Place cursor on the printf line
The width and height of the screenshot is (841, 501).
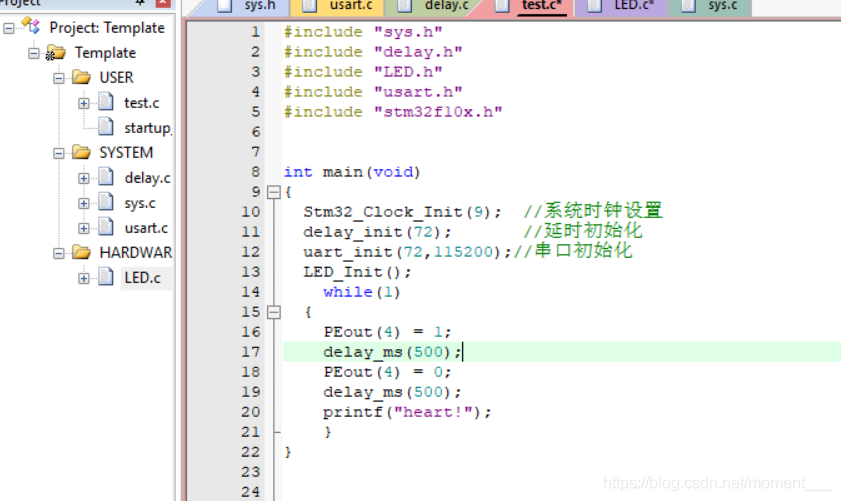pos(407,412)
